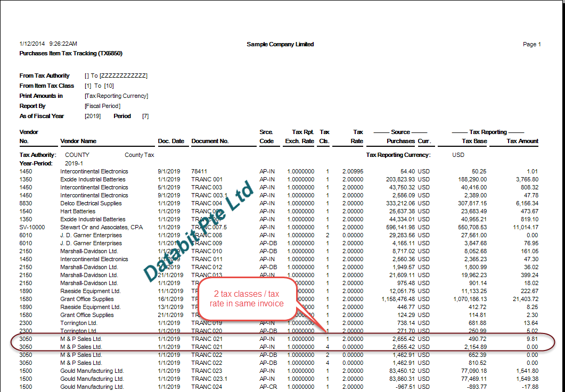The height and width of the screenshot is (392, 565).
Task: Select the '[] To [ZZZZZZZZZZZZ]' tax authority range
Action: pyautogui.click(x=116, y=76)
